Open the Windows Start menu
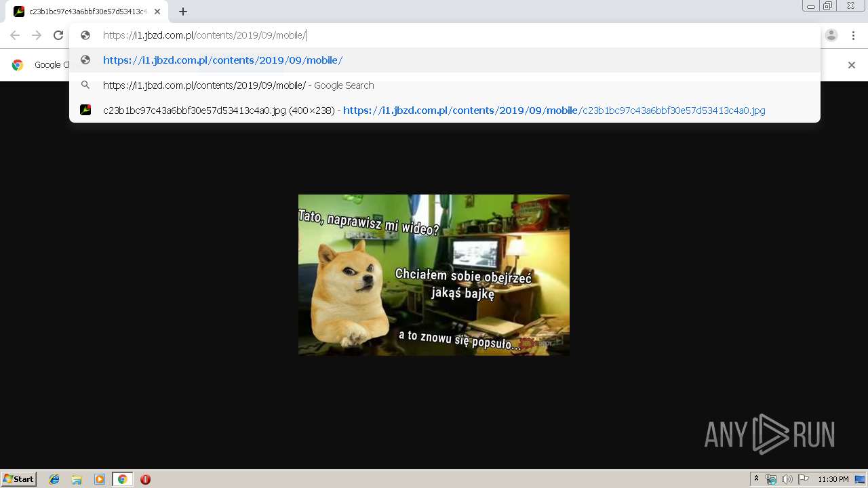 [x=19, y=479]
